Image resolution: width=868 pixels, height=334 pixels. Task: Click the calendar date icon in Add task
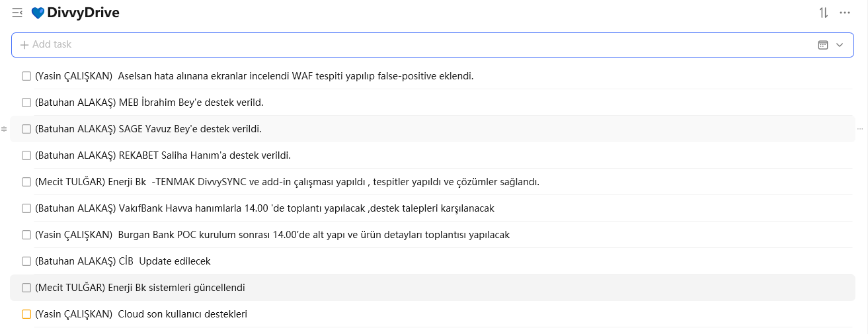[x=822, y=45]
